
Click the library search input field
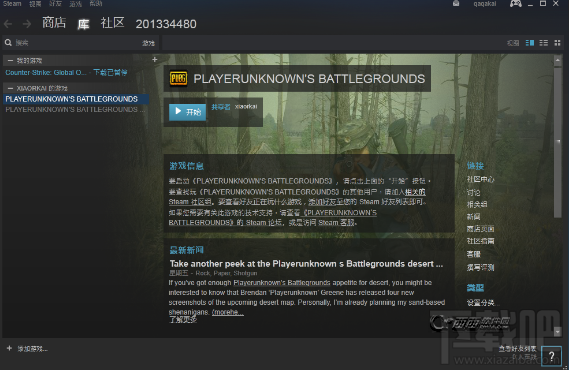76,43
